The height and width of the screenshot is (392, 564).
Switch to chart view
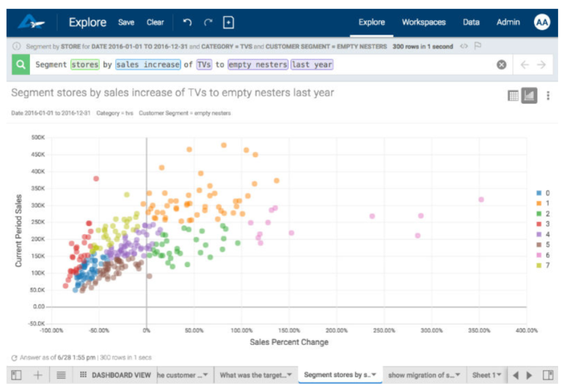coord(529,95)
